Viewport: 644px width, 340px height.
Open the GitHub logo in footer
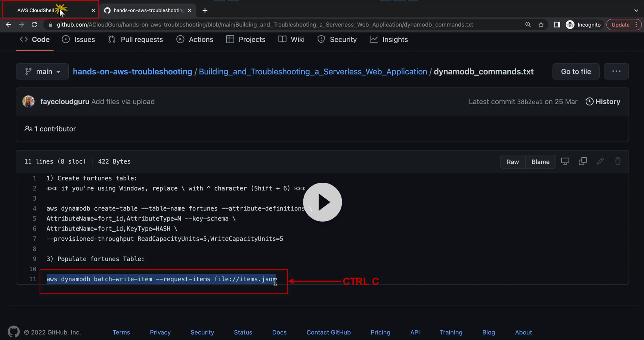tap(14, 332)
